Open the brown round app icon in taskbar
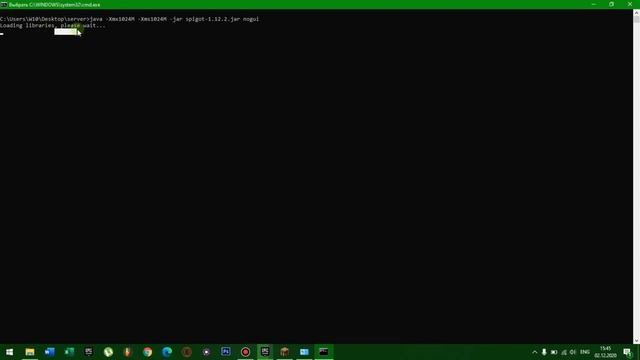This screenshot has height=360, width=640. (187, 352)
